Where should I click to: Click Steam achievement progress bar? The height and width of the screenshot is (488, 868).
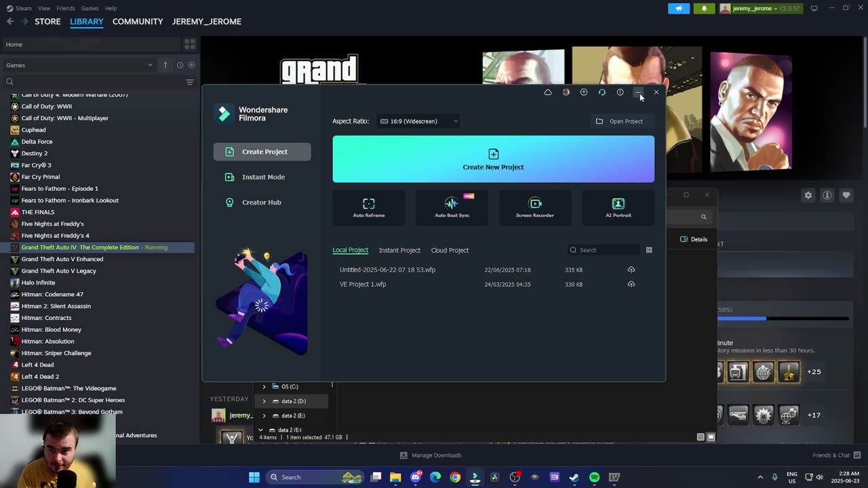click(783, 318)
